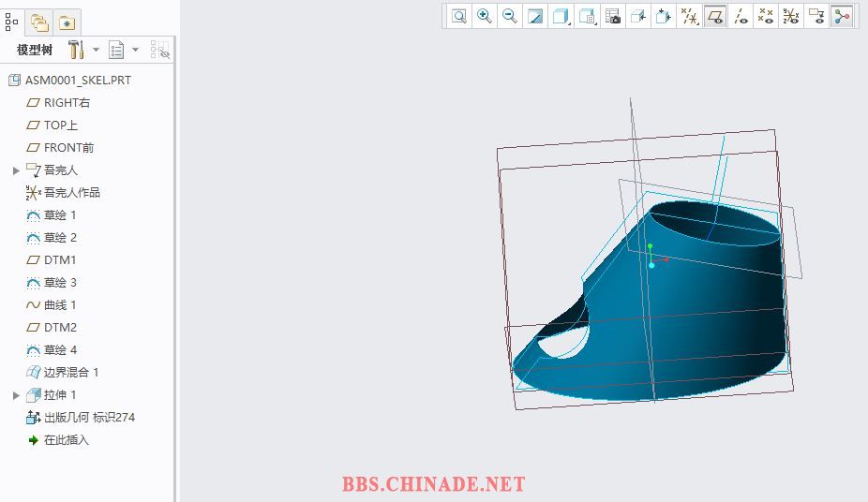Image resolution: width=868 pixels, height=502 pixels.
Task: Switch to the Favorites folder tab
Action: coord(67,22)
